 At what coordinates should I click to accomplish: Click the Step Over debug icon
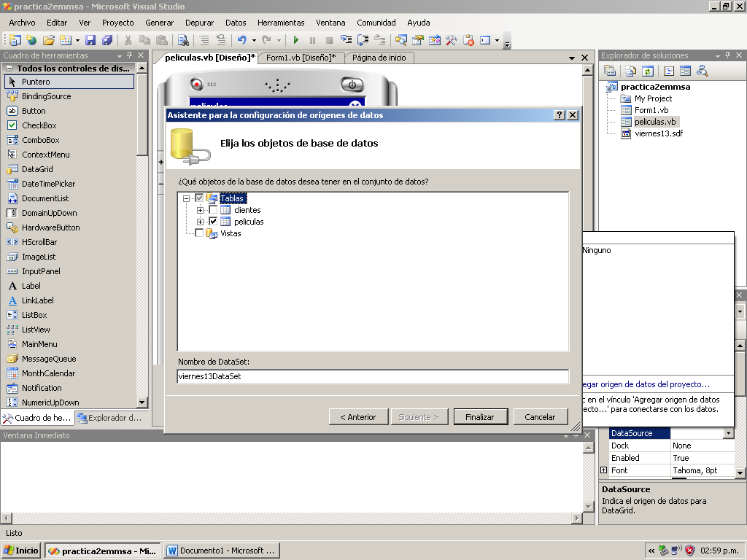363,41
